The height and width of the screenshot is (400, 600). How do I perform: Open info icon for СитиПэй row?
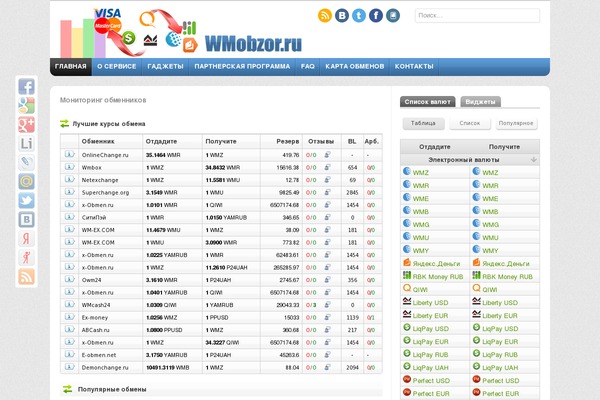tap(69, 217)
